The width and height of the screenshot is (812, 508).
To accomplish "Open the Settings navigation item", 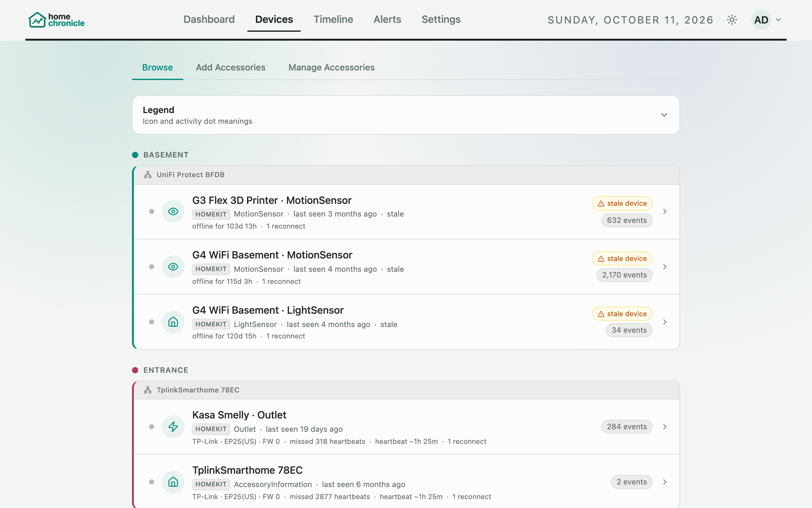I will pos(441,19).
